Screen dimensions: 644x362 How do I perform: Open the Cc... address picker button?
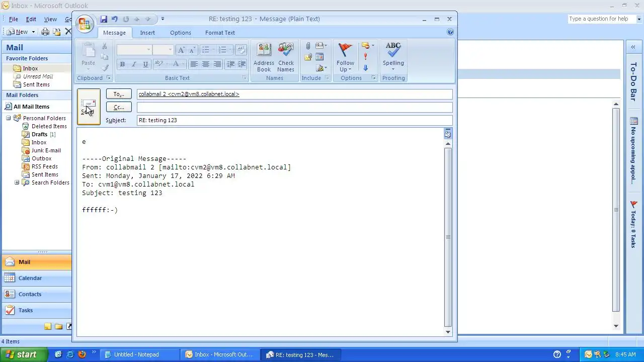119,107
